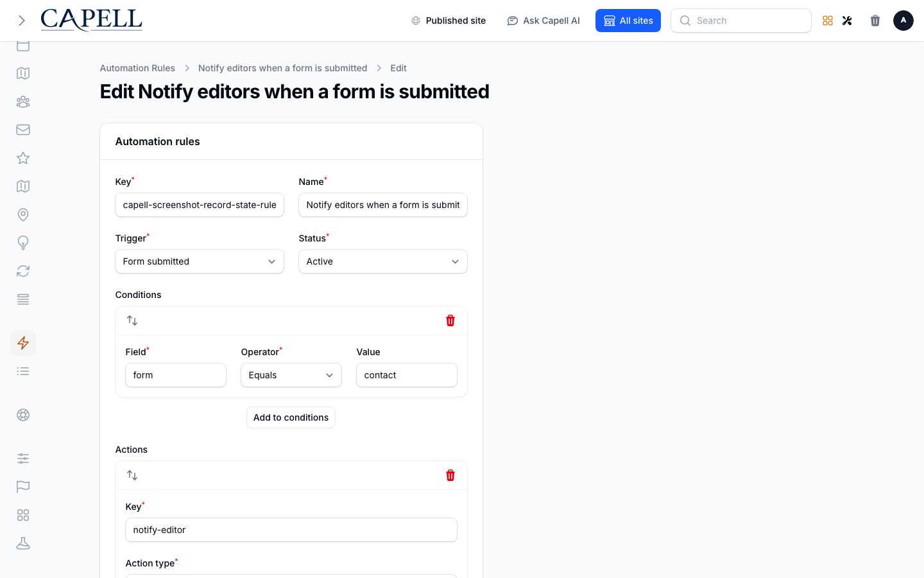
Task: Open the trash icon in header
Action: click(875, 21)
